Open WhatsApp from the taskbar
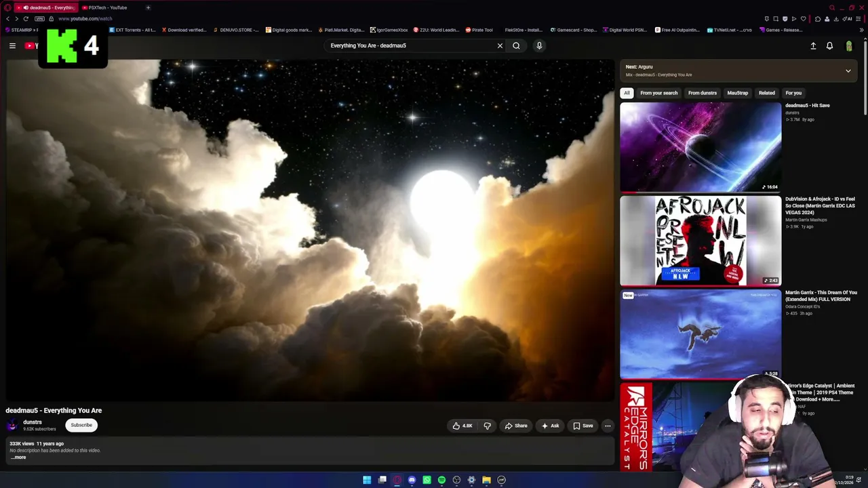 [427, 480]
